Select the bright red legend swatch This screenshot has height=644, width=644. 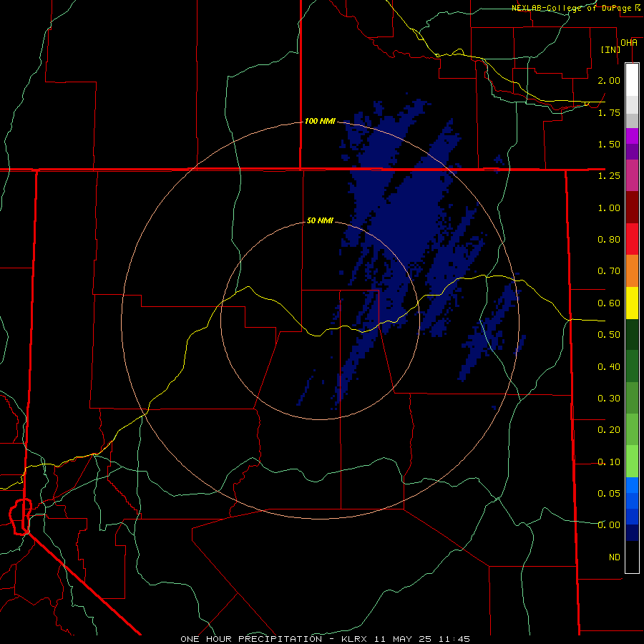(632, 240)
